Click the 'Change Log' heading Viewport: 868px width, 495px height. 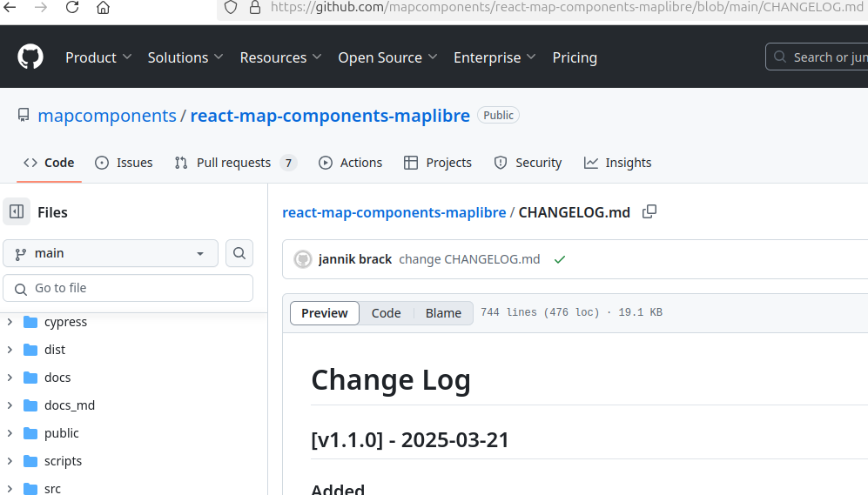coord(391,380)
